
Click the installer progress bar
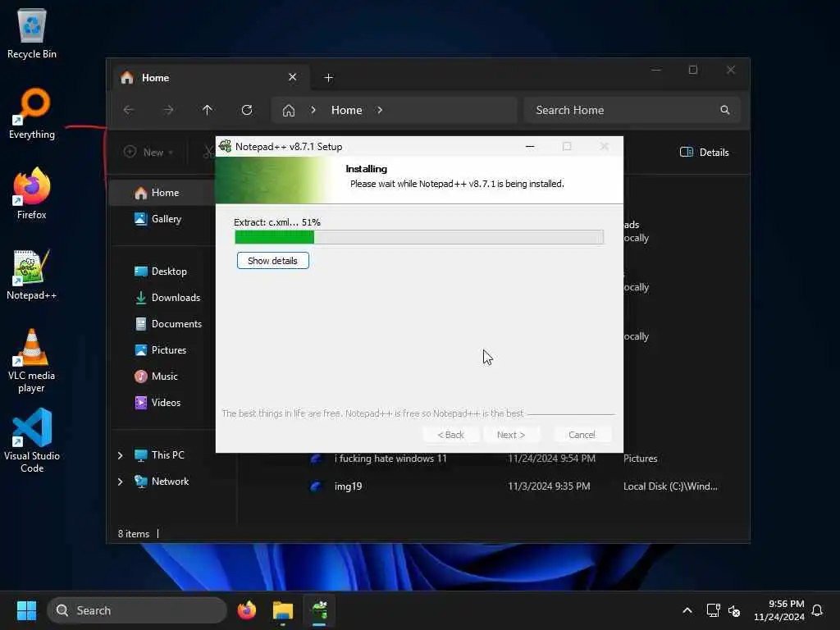coord(419,237)
